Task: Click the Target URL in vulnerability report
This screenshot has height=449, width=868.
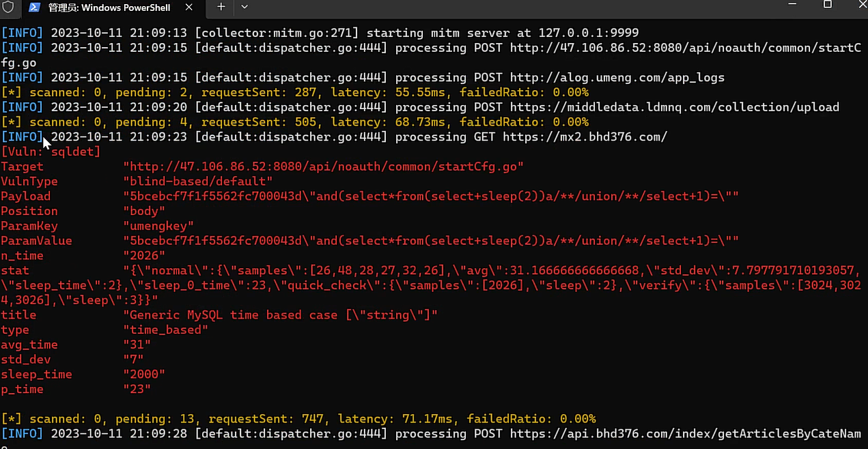Action: (x=324, y=166)
